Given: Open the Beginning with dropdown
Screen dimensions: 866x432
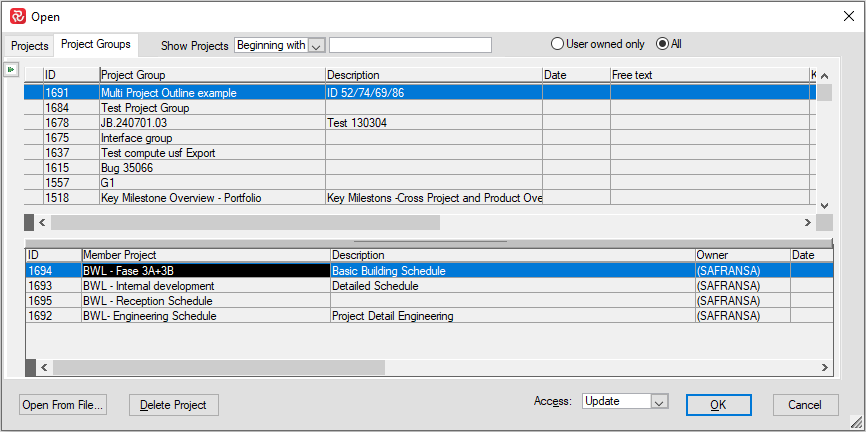Looking at the screenshot, I should pyautogui.click(x=317, y=45).
